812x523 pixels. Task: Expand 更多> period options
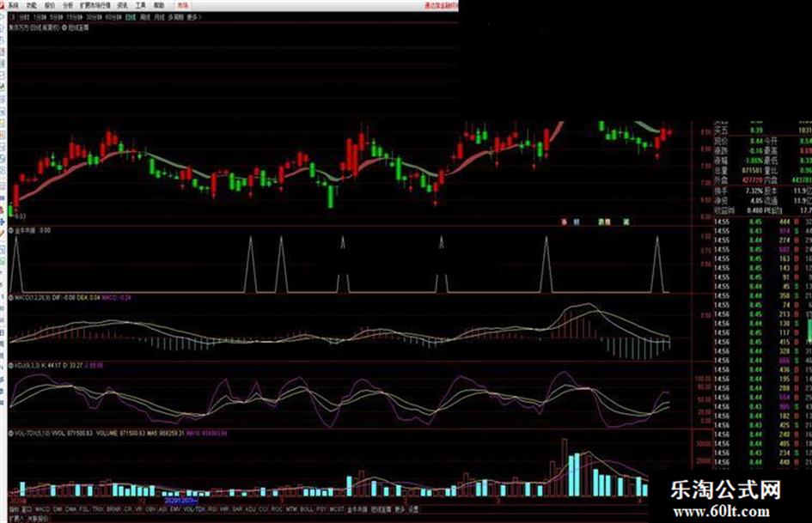click(193, 17)
